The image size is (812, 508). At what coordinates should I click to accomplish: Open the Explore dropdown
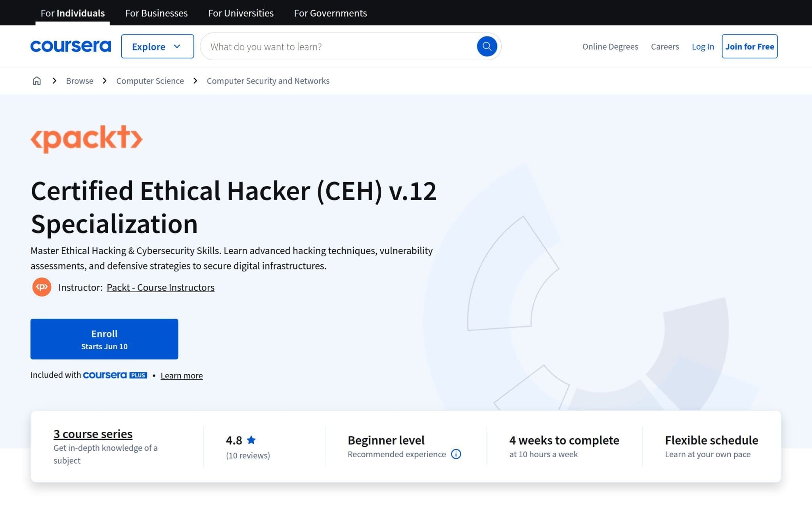157,46
